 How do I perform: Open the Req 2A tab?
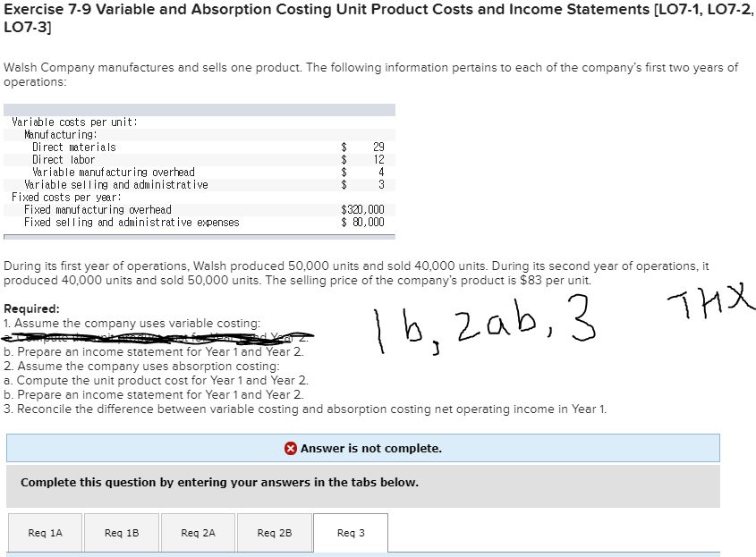click(x=197, y=532)
